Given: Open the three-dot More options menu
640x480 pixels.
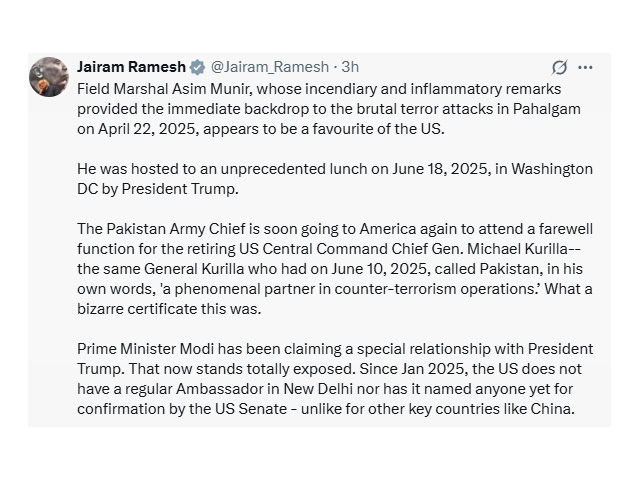Looking at the screenshot, I should [x=585, y=67].
